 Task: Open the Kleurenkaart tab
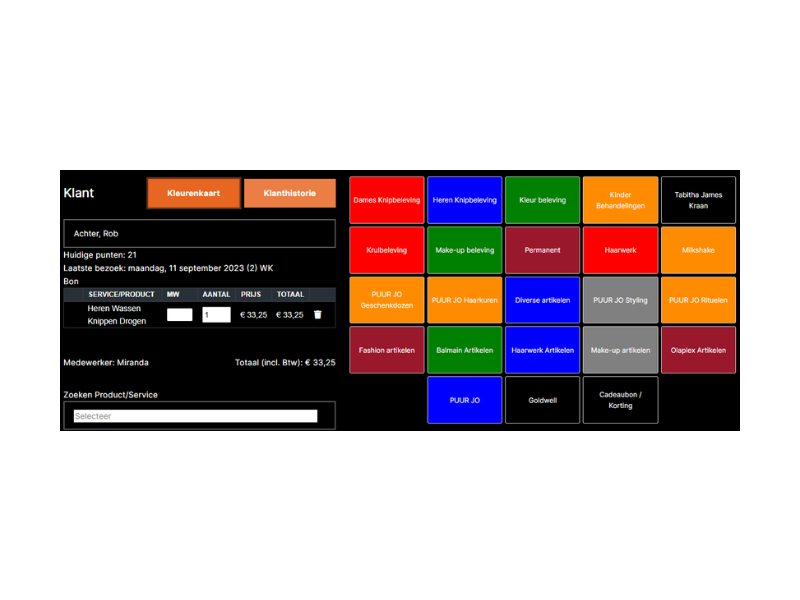click(x=193, y=193)
